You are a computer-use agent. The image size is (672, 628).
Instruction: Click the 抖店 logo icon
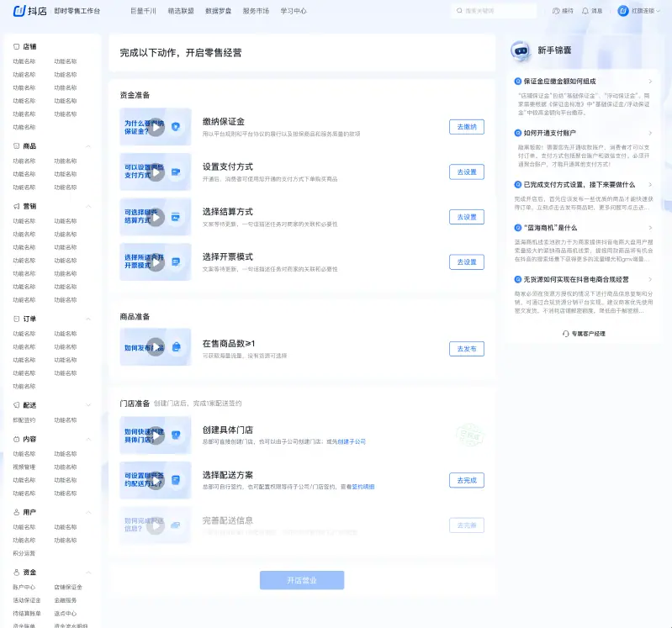pos(19,11)
